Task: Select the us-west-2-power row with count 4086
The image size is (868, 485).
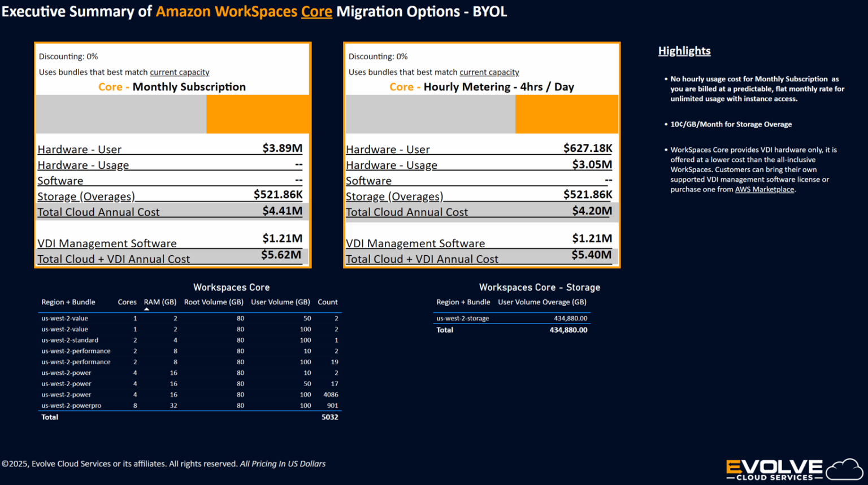Action: pos(66,394)
